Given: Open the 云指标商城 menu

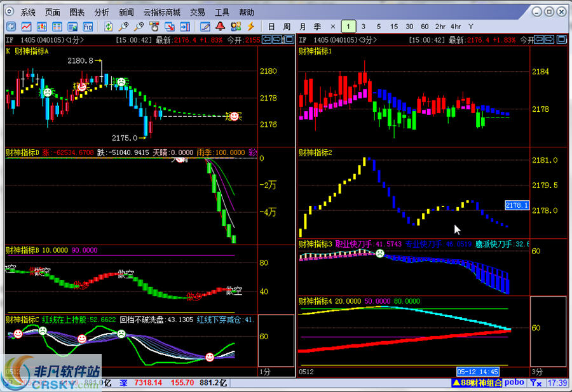Looking at the screenshot, I should point(162,13).
